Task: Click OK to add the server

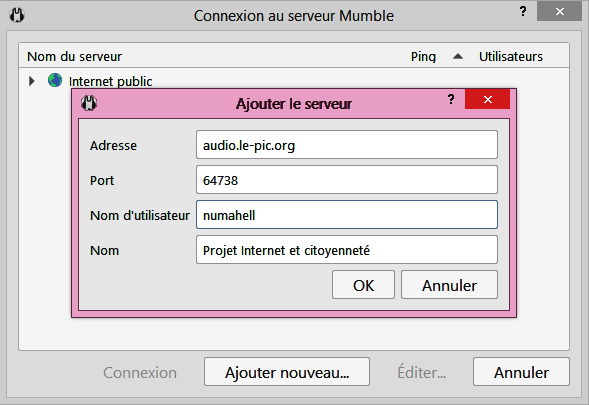Action: (x=363, y=285)
